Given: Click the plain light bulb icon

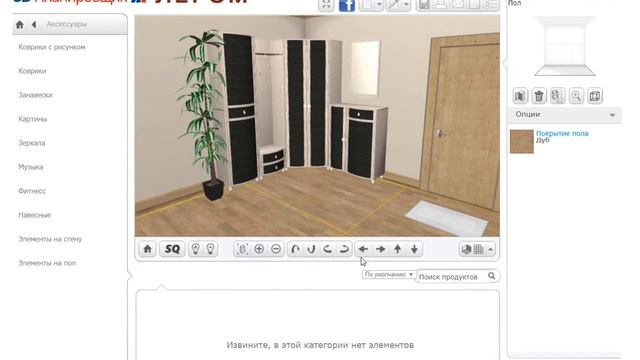Looking at the screenshot, I should click(210, 249).
